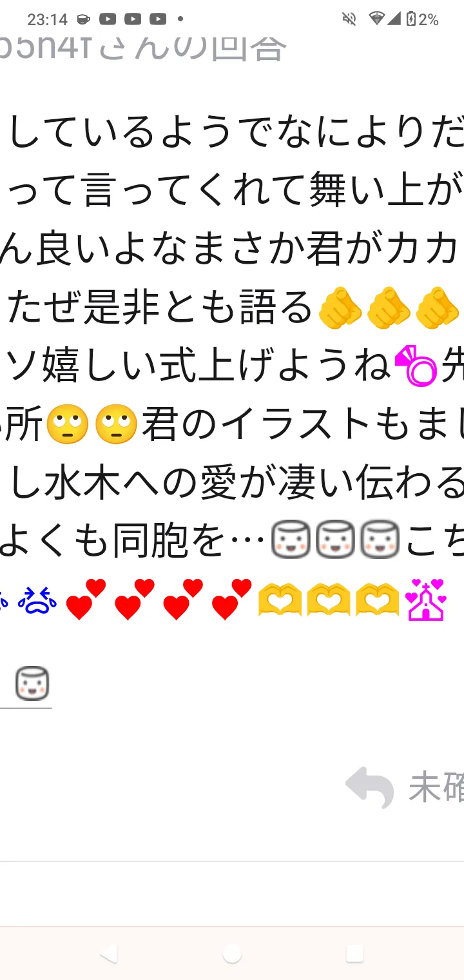464x980 pixels.
Task: Tap the さんの回答 header text
Action: pyautogui.click(x=193, y=46)
